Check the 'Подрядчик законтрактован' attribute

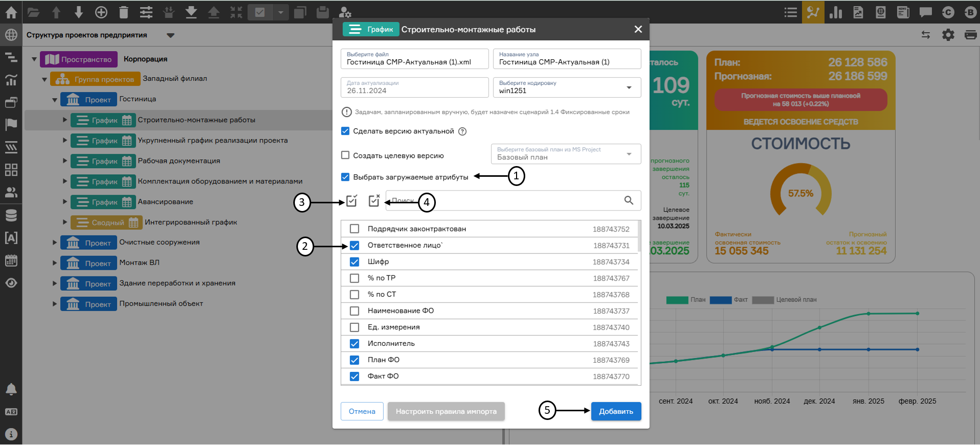[x=354, y=229]
